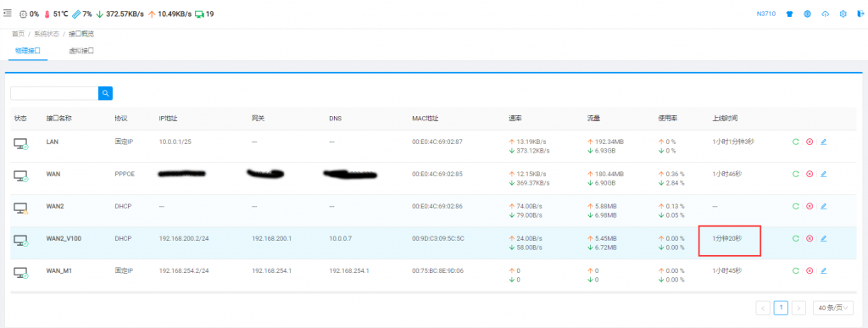Click IP address 10.0.0.1/25 cell
The width and height of the screenshot is (868, 328).
pyautogui.click(x=174, y=142)
